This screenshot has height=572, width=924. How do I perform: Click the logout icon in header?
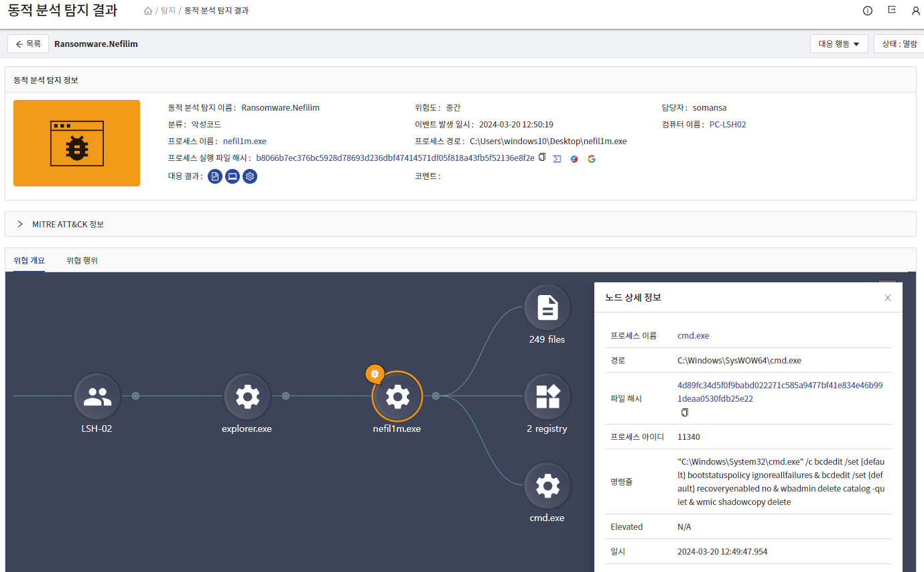892,11
